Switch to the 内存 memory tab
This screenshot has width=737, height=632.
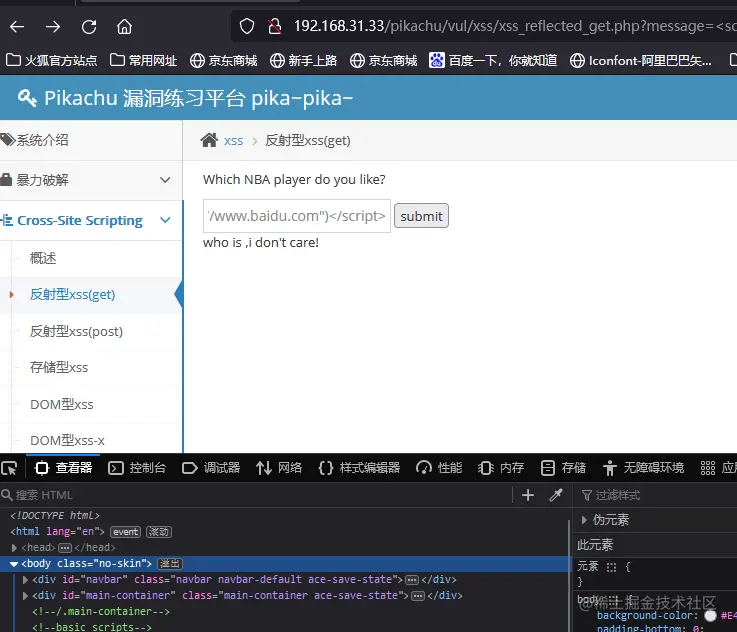pos(501,468)
